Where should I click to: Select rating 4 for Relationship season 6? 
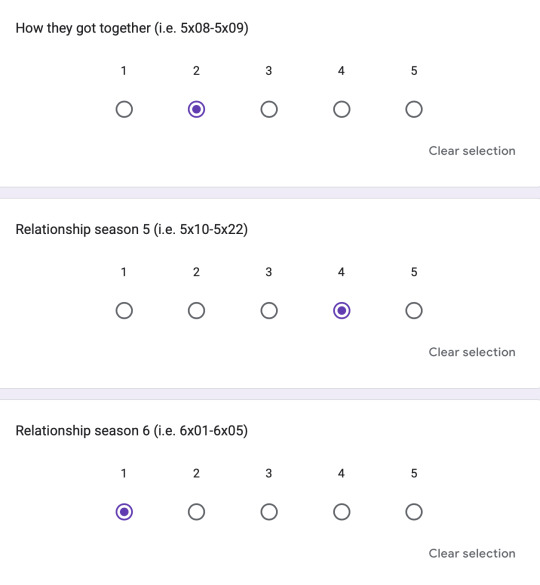click(341, 512)
